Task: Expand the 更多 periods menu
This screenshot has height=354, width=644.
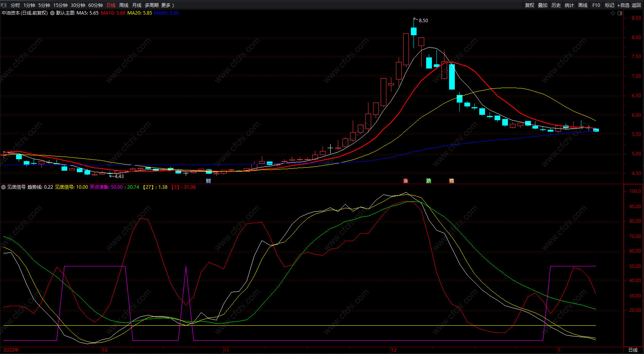Action: [167, 5]
